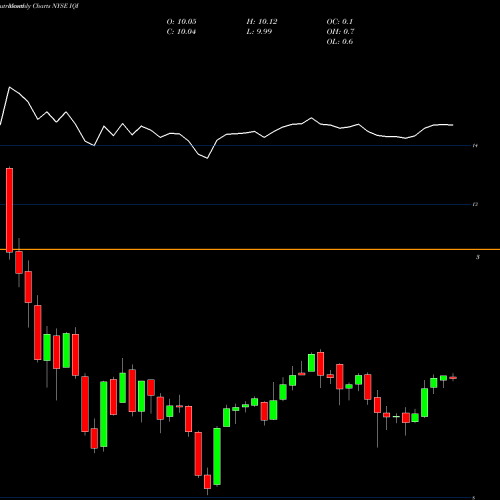This screenshot has width=500, height=500.
Task: Click the '12' price axis label
Action: [x=475, y=204]
